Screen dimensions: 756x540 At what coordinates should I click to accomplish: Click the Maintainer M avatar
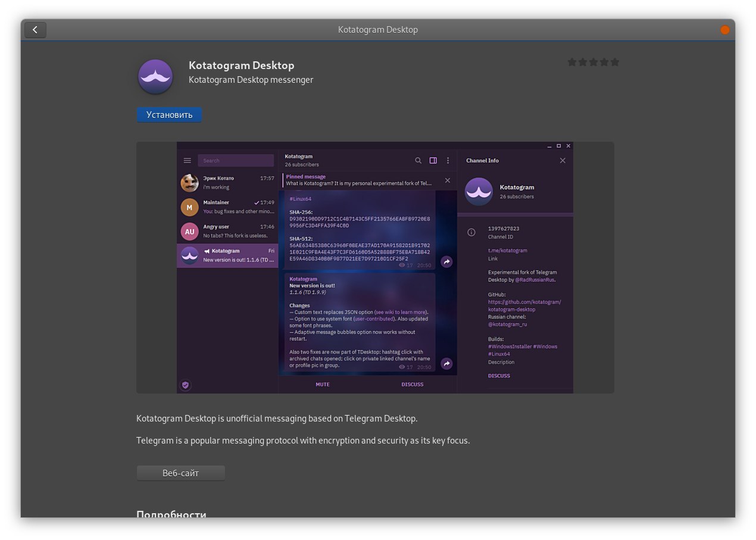(189, 207)
